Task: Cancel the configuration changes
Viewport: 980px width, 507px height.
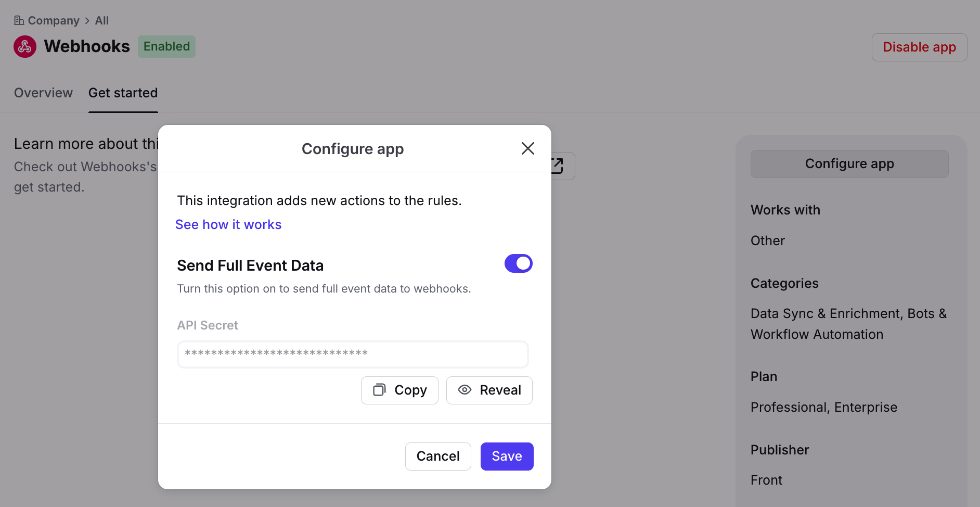Action: pos(438,457)
